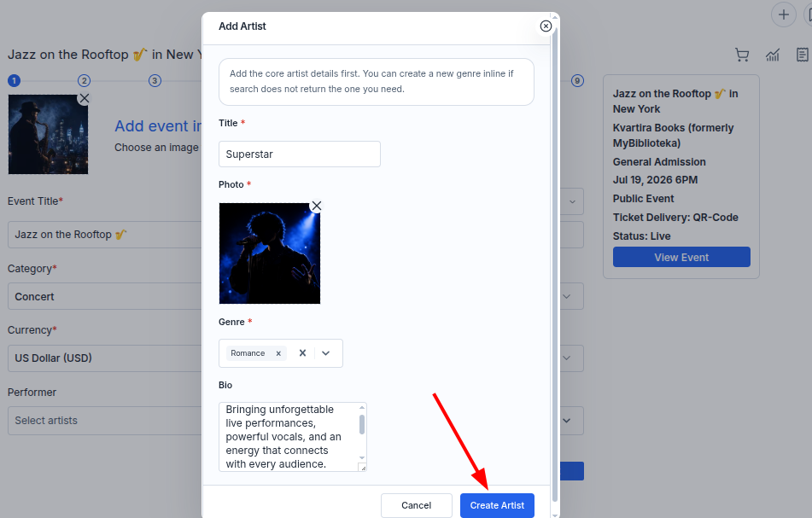Click 'Kvartira Books (formerly MyBiblioteka)' text
The image size is (812, 518).
click(x=673, y=135)
